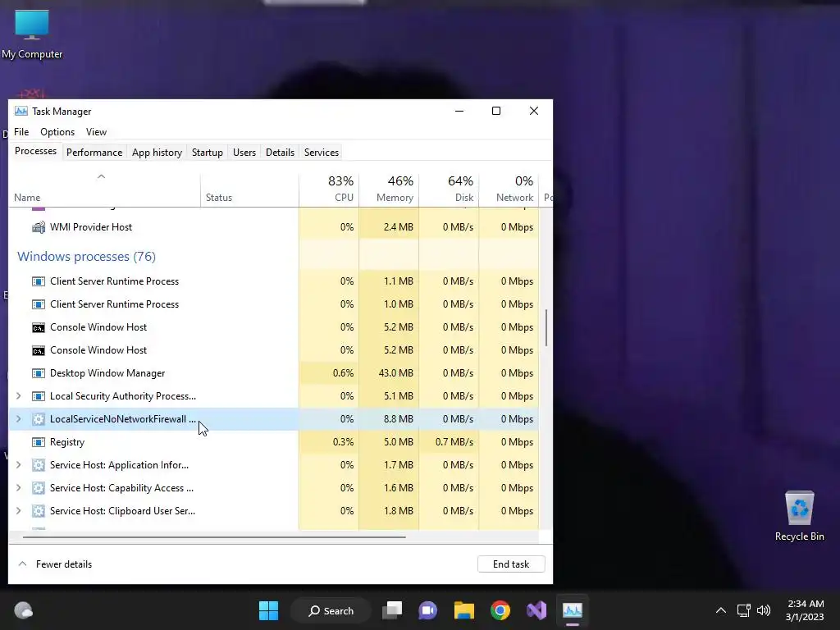Click the Task Manager taskbar icon
This screenshot has width=840, height=630.
[x=572, y=610]
